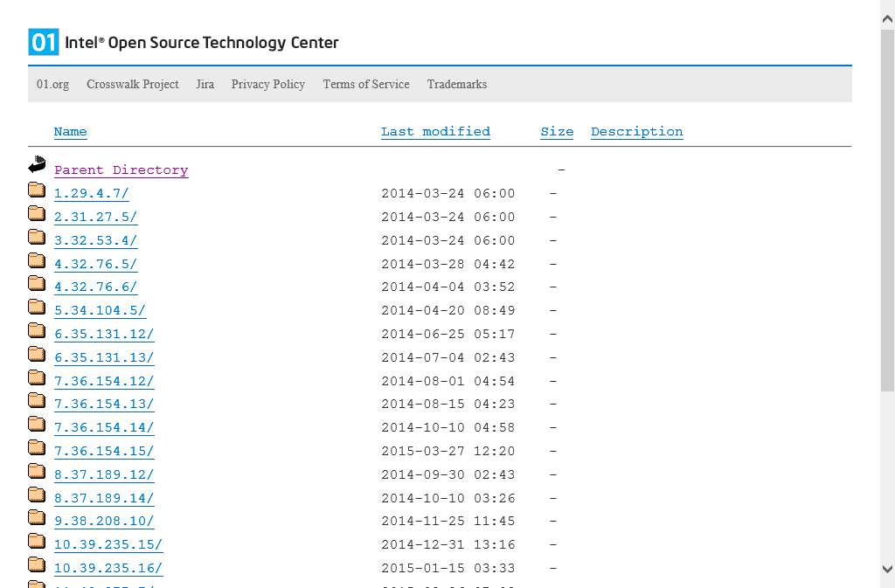The height and width of the screenshot is (588, 895).
Task: Open the 9.38.208.10/ directory link
Action: coord(104,522)
